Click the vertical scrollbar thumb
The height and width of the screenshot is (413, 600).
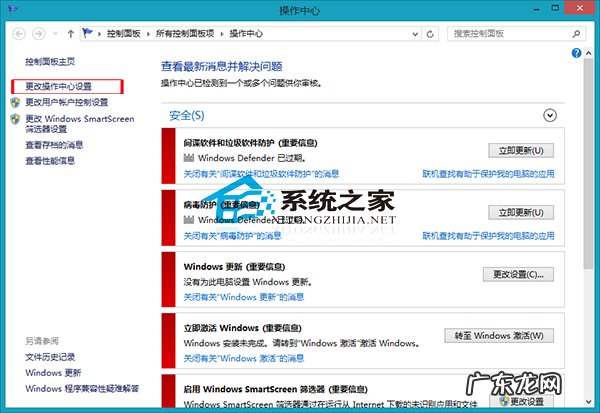click(589, 163)
